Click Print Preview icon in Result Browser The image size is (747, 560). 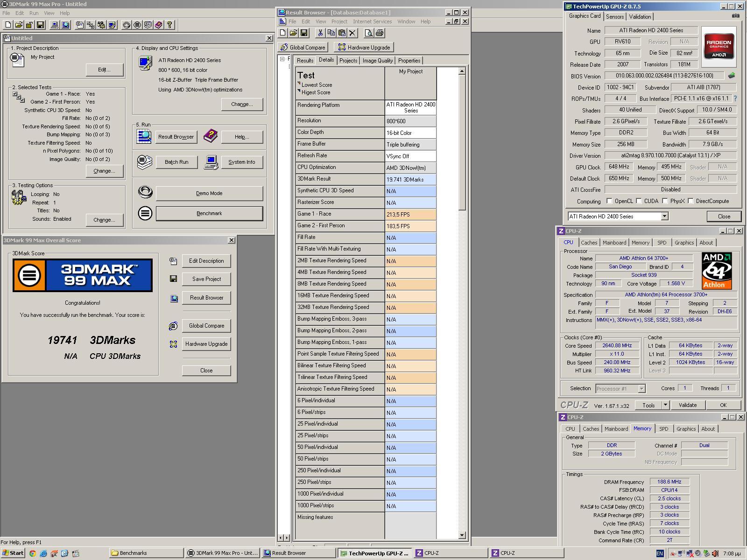pyautogui.click(x=369, y=33)
